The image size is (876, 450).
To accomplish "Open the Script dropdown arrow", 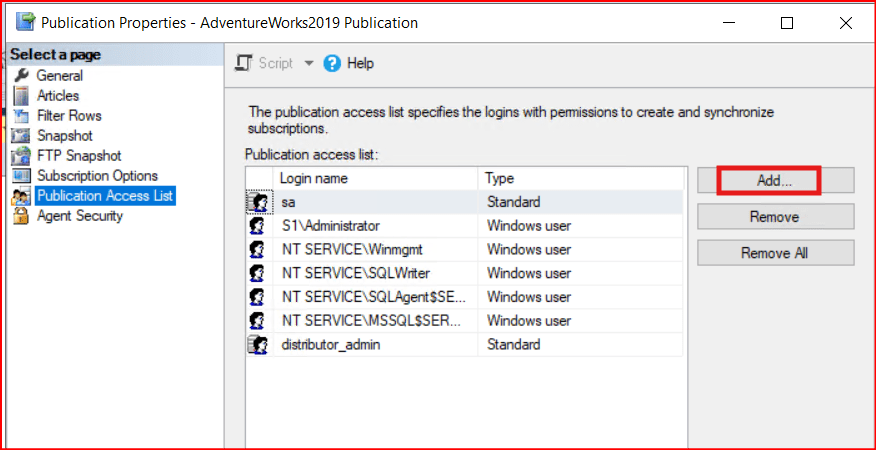I will pos(308,63).
